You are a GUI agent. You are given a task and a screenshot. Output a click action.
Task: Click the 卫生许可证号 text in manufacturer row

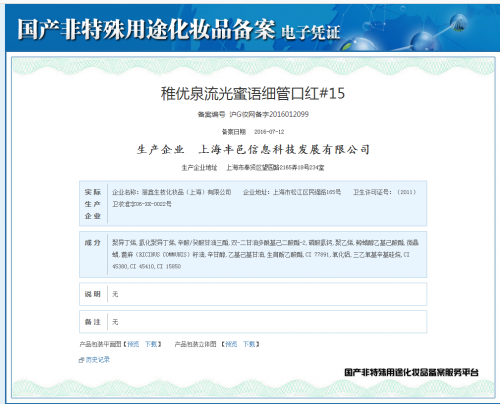point(371,192)
